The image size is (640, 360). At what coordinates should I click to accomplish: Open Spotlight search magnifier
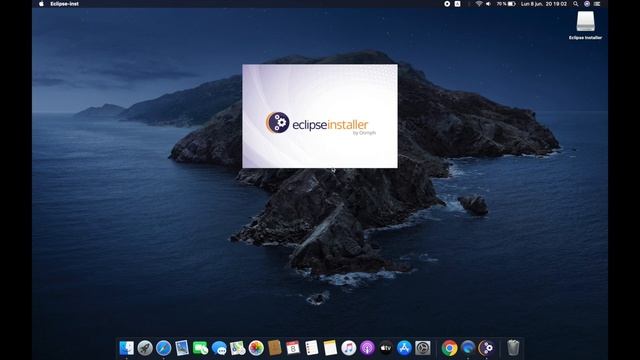[x=576, y=4]
